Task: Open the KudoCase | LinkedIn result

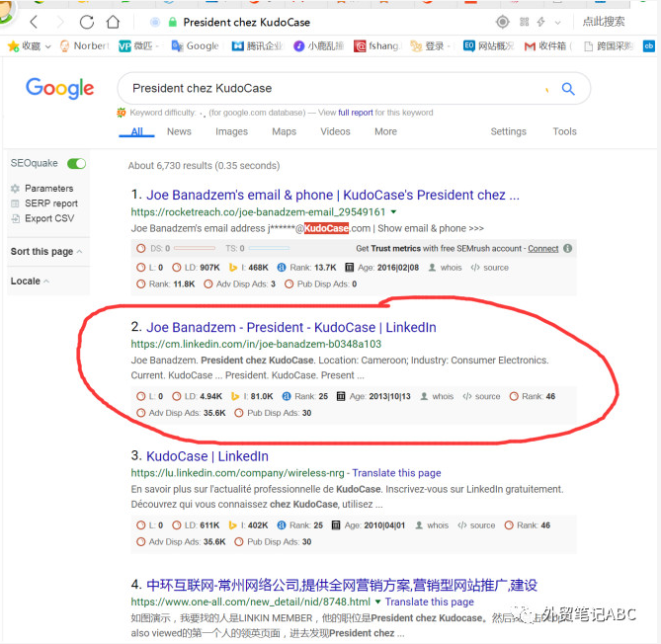Action: (207, 456)
